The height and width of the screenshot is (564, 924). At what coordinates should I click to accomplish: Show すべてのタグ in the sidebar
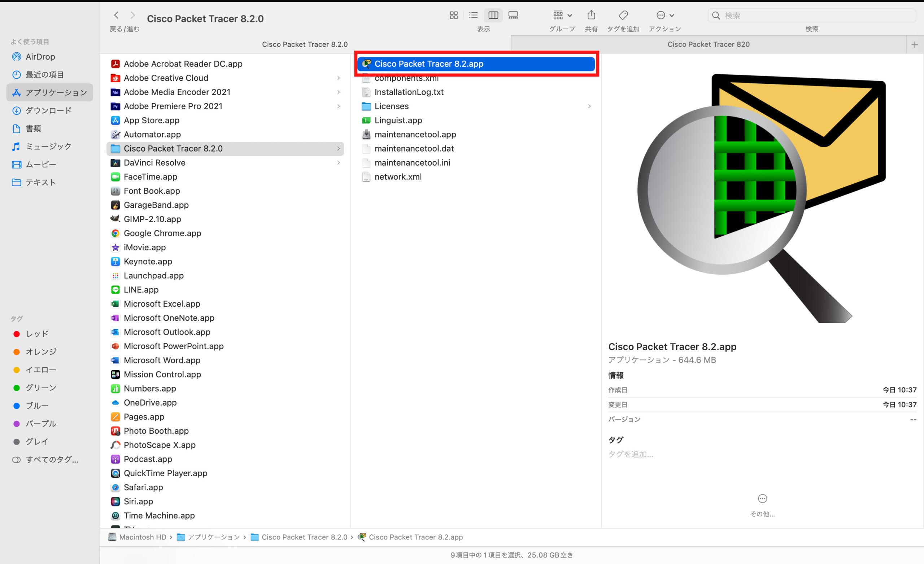coord(49,459)
